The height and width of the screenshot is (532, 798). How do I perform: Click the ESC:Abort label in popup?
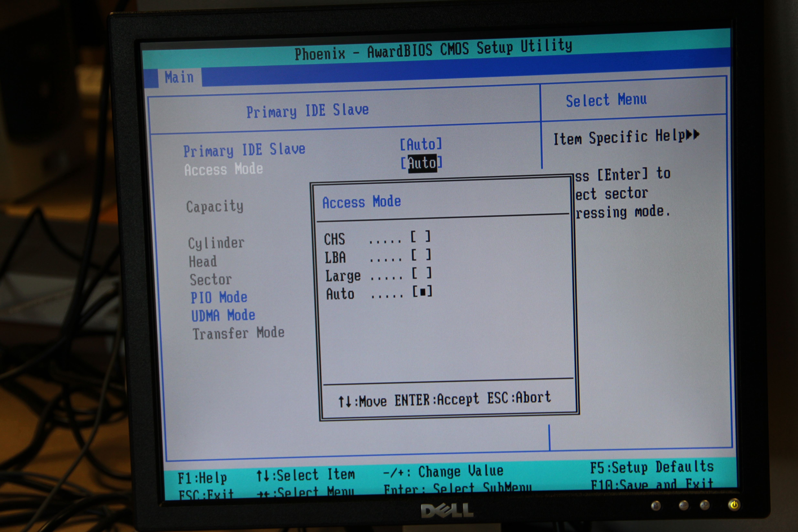pyautogui.click(x=519, y=398)
